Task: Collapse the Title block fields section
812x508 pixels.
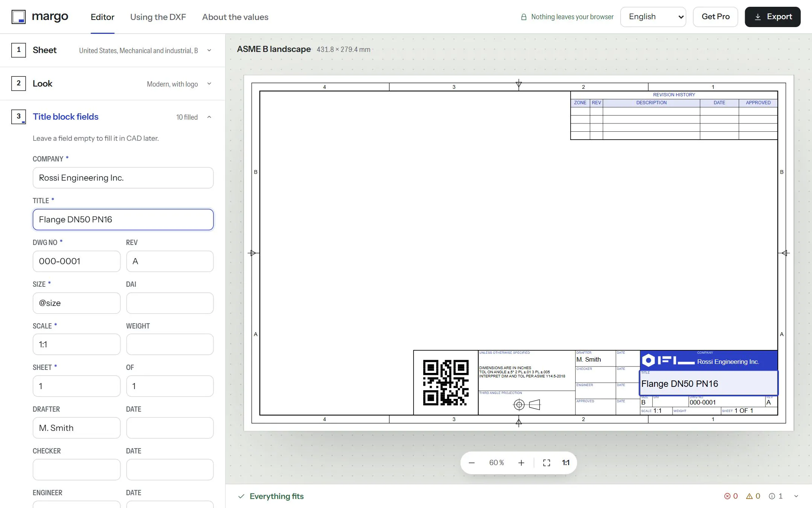Action: tap(209, 117)
